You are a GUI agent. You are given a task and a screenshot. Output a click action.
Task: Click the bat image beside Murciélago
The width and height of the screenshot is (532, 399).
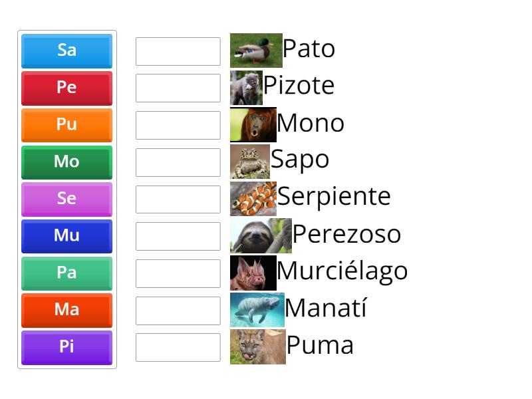pyautogui.click(x=253, y=273)
